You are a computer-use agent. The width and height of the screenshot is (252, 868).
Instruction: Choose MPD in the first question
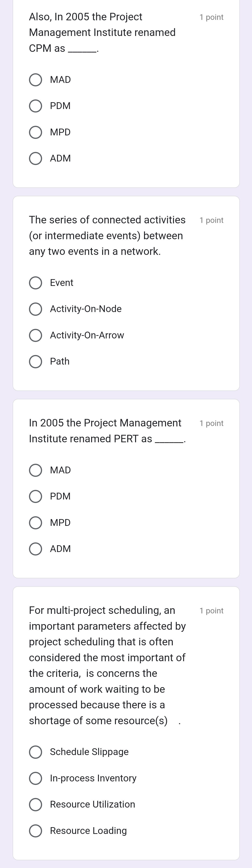(x=36, y=132)
